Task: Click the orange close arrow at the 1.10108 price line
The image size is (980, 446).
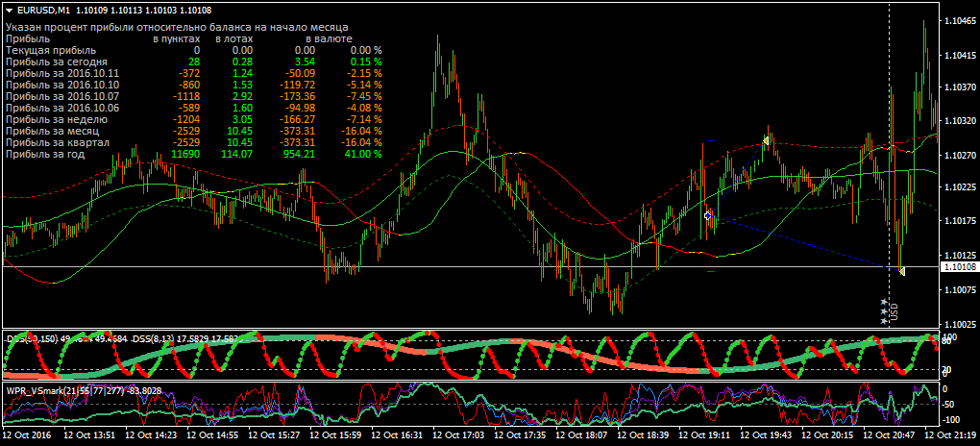Action: click(902, 271)
